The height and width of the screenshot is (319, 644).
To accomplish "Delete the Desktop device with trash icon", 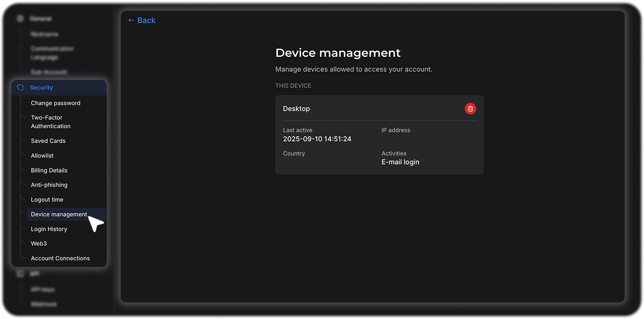I will [x=470, y=109].
